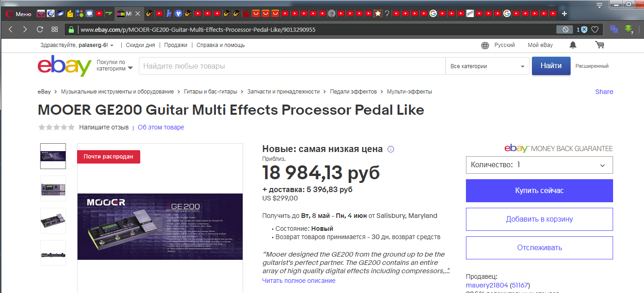The width and height of the screenshot is (644, 293).
Task: Click the blocked content circle-slash icon
Action: (x=565, y=29)
